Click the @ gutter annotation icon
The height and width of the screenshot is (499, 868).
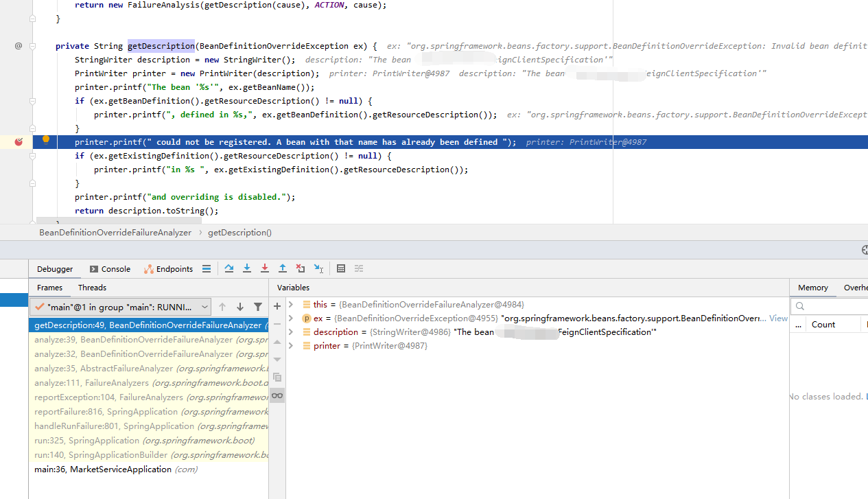click(19, 46)
